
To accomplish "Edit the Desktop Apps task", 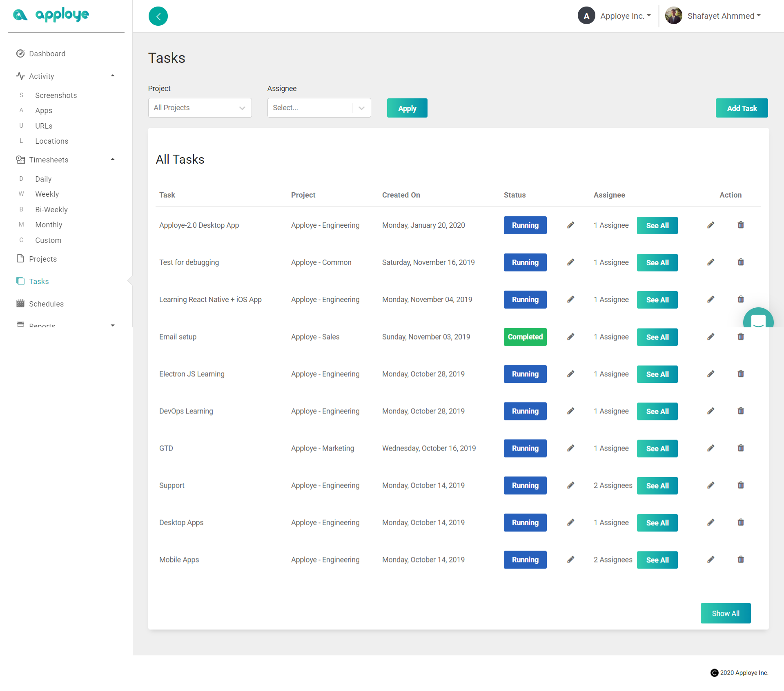I will (711, 522).
